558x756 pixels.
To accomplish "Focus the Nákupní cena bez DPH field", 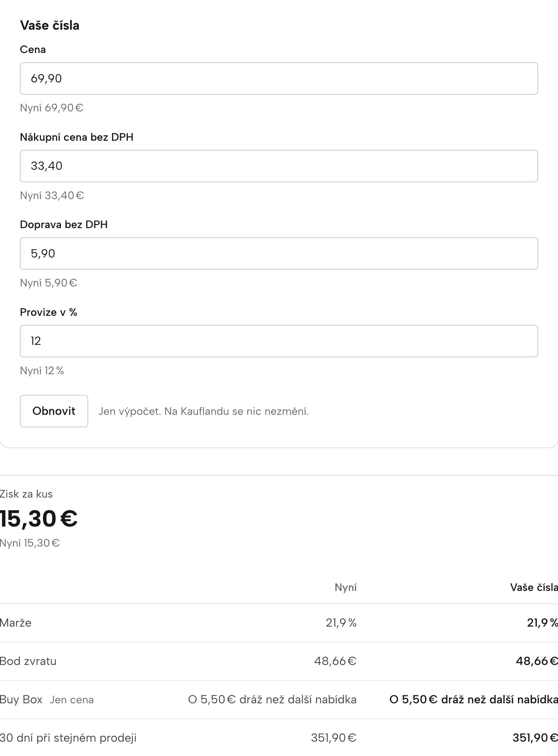I will pos(279,166).
